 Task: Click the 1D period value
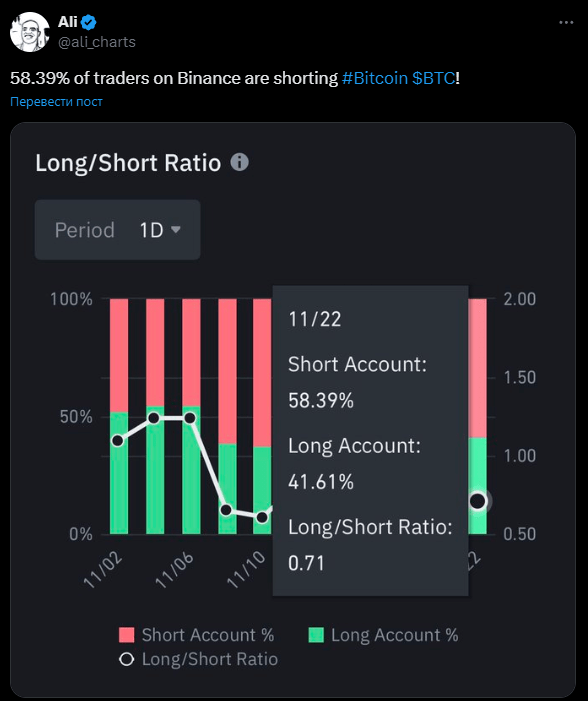point(151,230)
